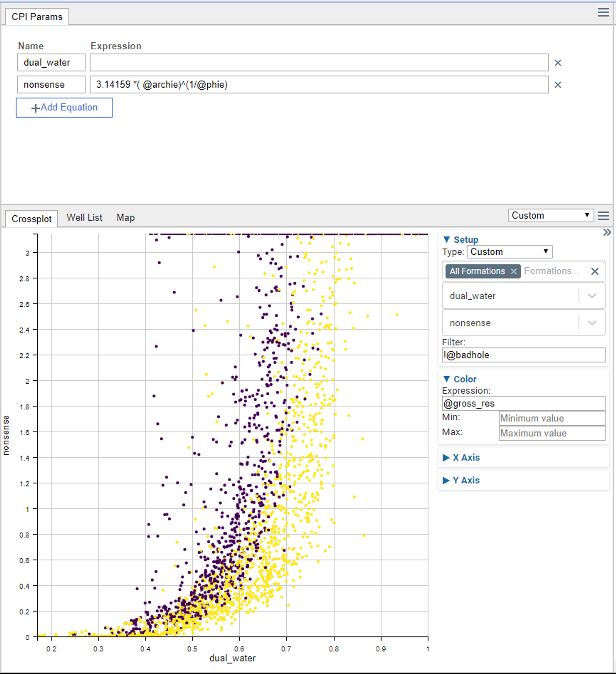Switch to the Well List tab
Viewport: 616px width, 674px height.
pos(84,218)
